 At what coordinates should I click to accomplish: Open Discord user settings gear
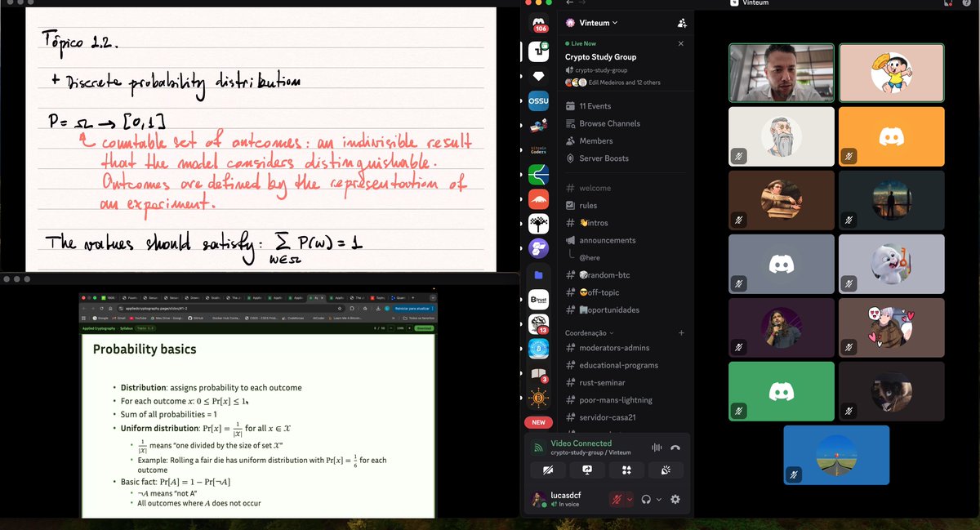pyautogui.click(x=675, y=499)
